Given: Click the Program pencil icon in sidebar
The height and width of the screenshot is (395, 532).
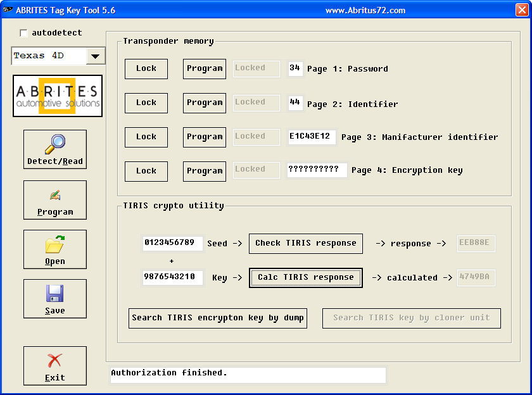Looking at the screenshot, I should click(x=55, y=195).
